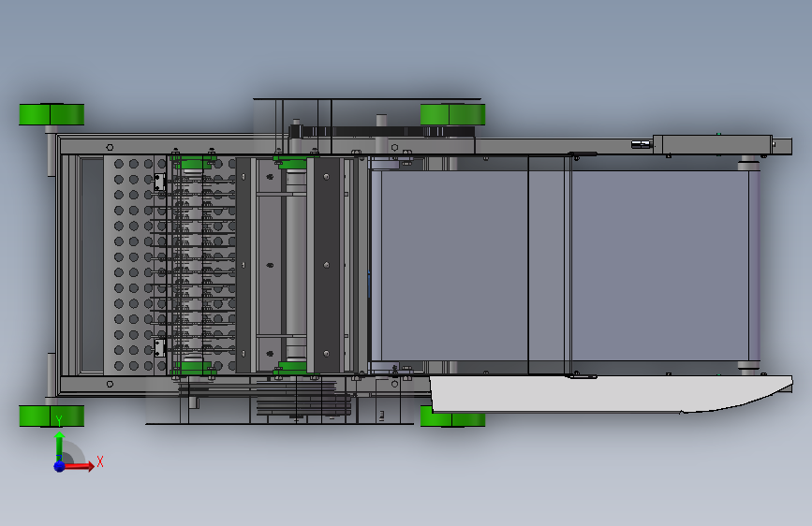Select the bottom-left green wheel
Viewport: 812px width, 526px height.
[x=52, y=416]
